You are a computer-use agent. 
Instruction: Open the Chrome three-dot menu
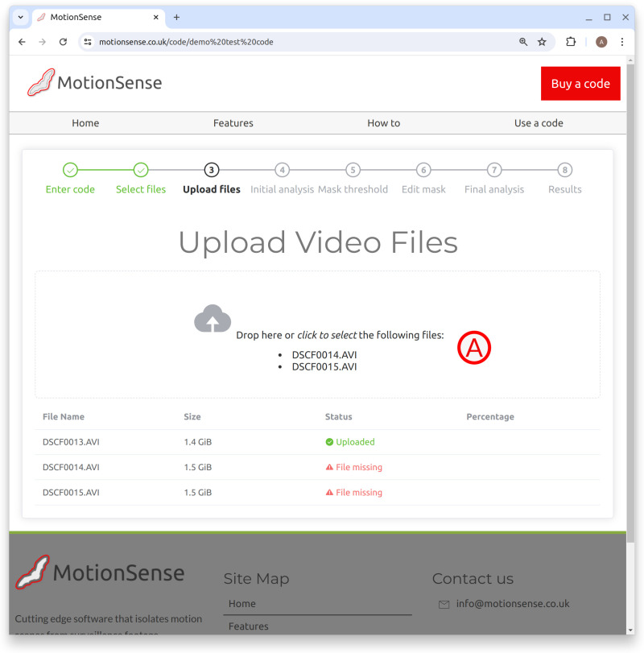click(x=622, y=42)
